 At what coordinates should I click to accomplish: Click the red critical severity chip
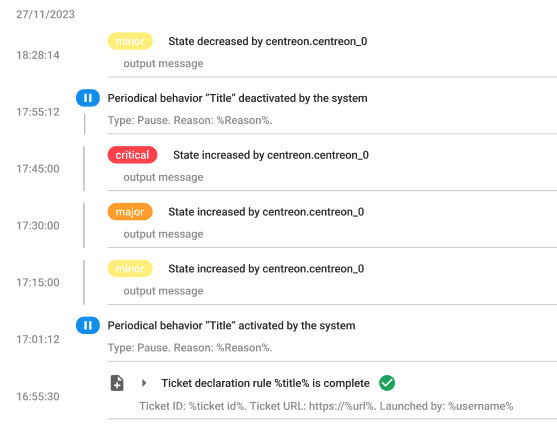(132, 155)
